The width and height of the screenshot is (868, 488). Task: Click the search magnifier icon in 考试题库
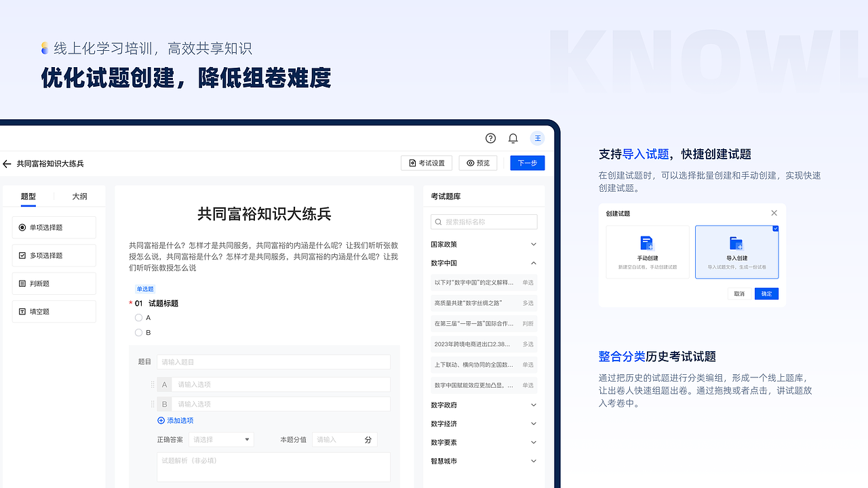(x=438, y=222)
